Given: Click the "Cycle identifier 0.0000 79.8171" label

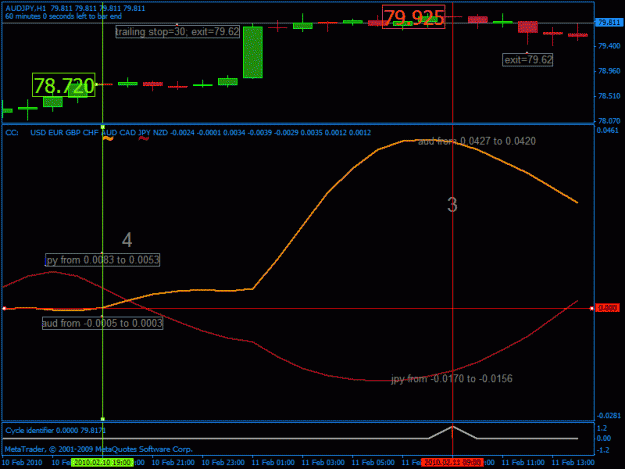Looking at the screenshot, I should 55,430.
